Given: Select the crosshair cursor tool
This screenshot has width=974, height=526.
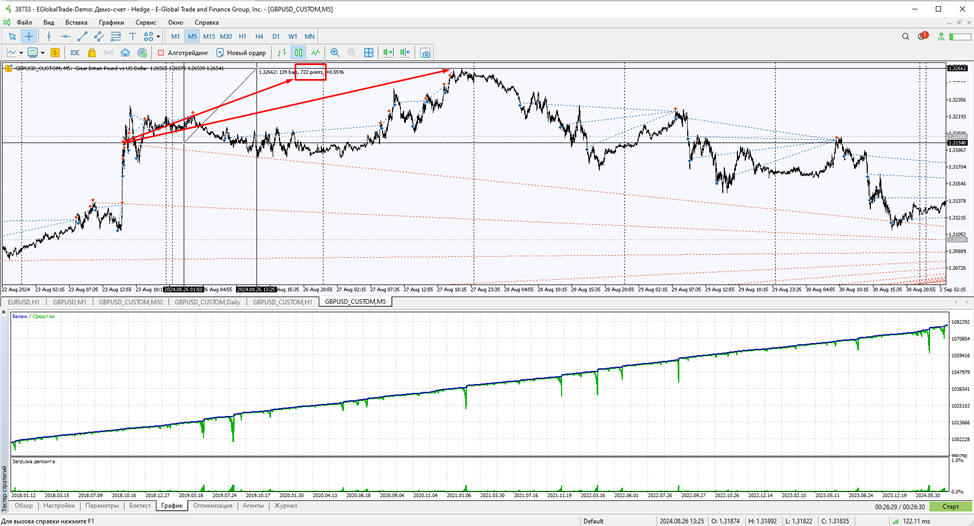Looking at the screenshot, I should click(29, 37).
